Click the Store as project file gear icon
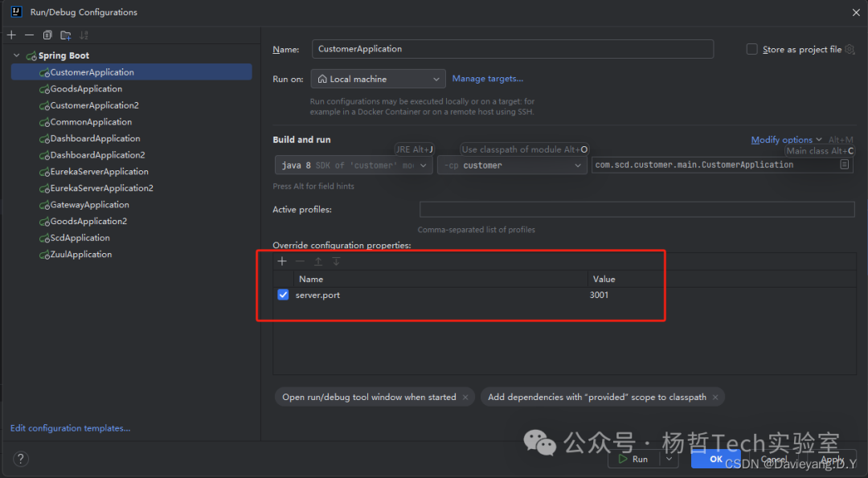 point(850,50)
